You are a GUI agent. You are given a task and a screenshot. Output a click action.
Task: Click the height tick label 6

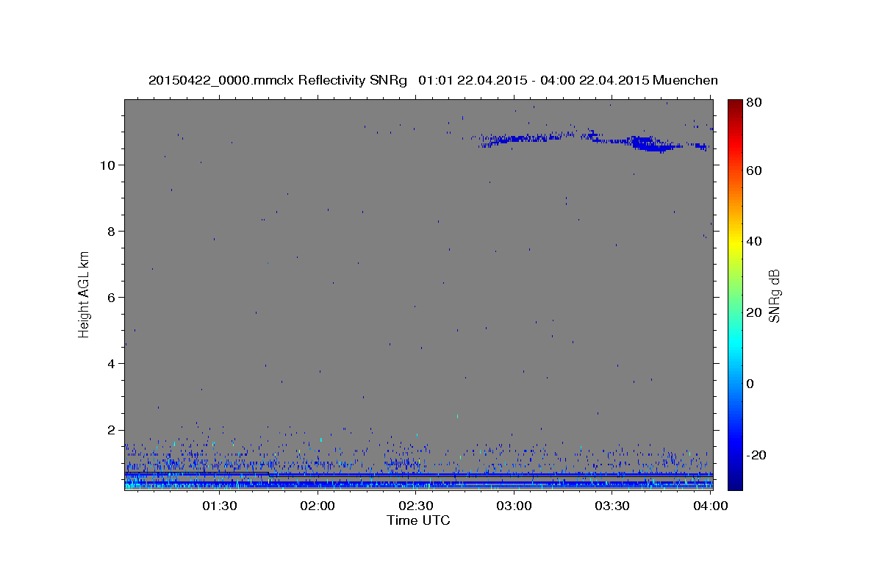point(111,297)
